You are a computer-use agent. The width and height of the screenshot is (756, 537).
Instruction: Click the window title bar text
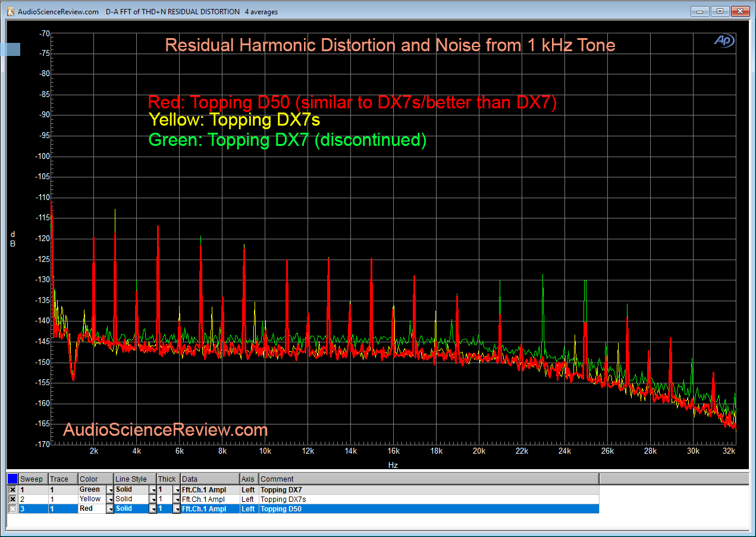point(148,12)
